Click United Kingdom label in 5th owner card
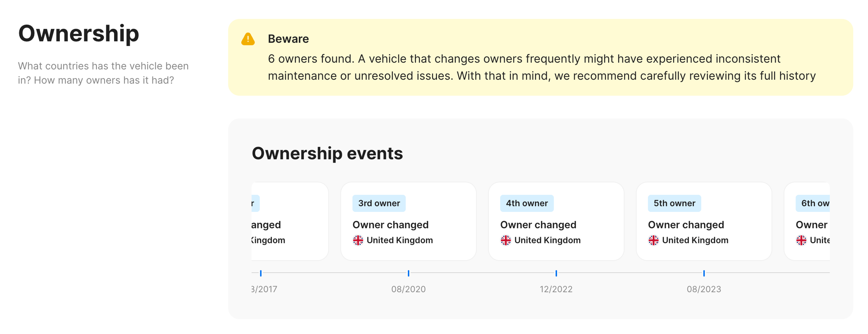868x334 pixels. [695, 240]
